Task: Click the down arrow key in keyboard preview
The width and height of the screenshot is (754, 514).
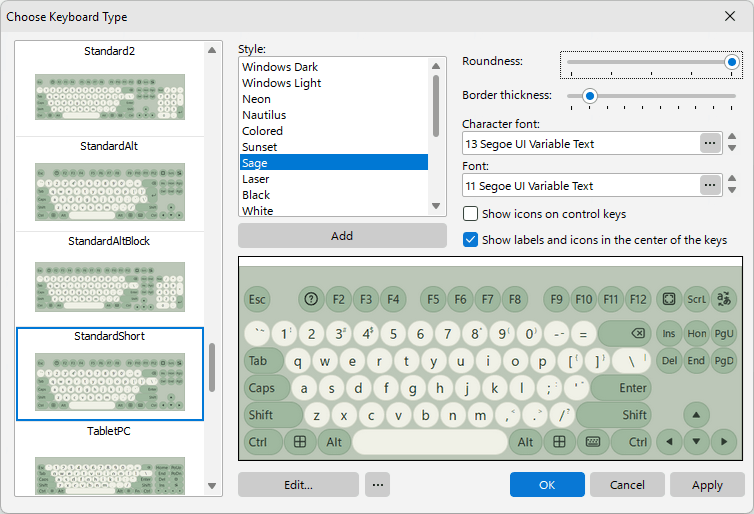Action: point(696,442)
